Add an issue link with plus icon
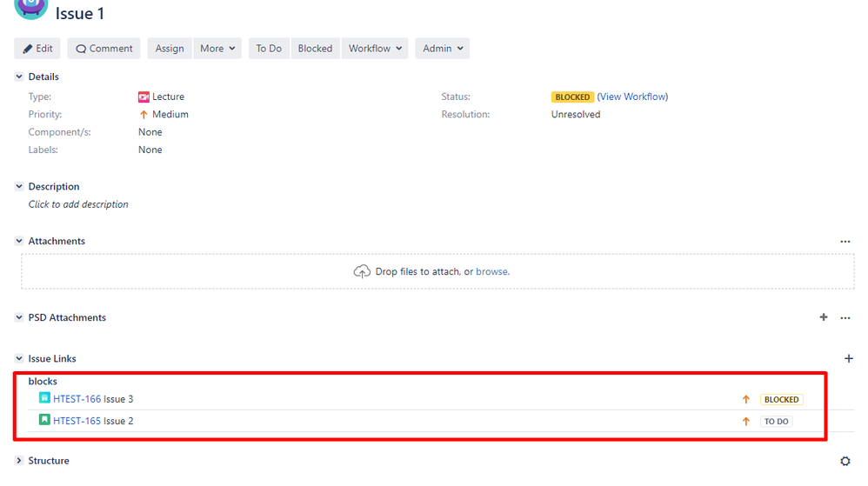 point(849,359)
